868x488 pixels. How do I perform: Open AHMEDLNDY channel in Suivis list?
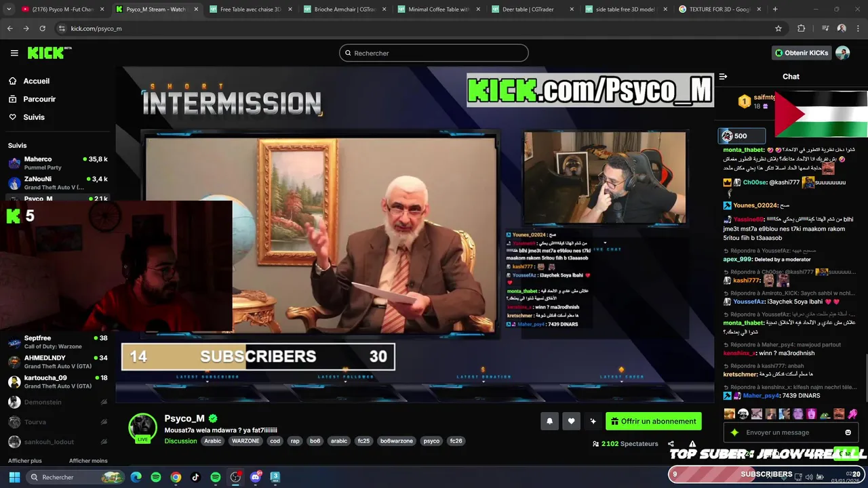58,361
